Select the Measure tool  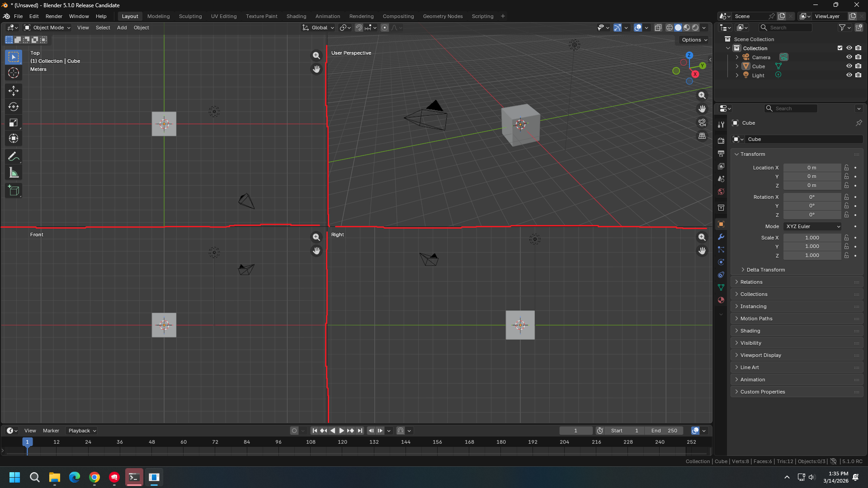14,173
